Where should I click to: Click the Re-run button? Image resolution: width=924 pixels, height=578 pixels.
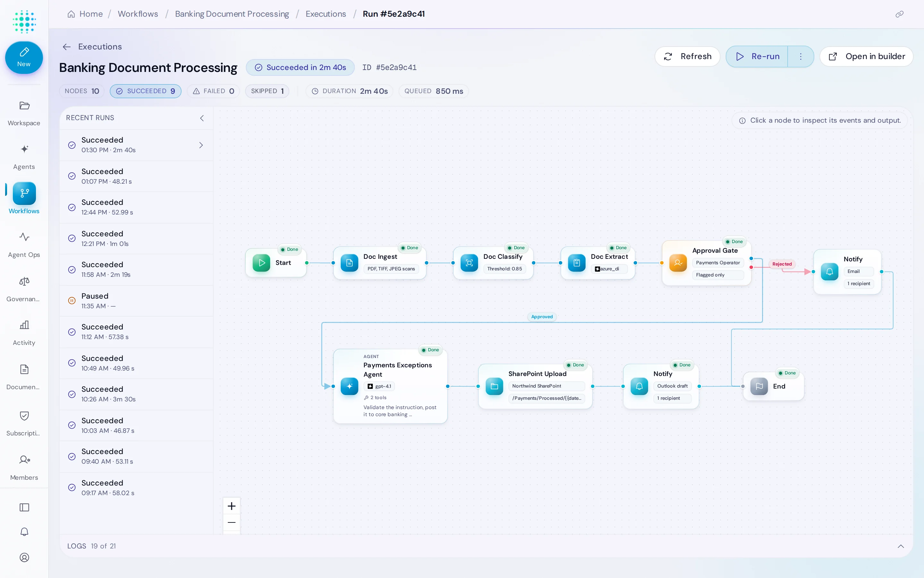(x=757, y=57)
